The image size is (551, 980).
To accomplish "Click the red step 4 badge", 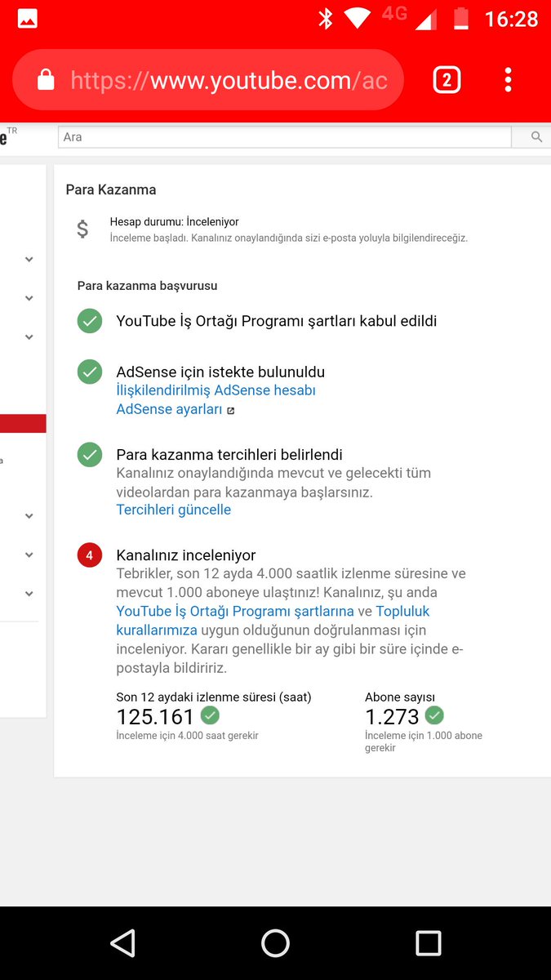I will tap(90, 555).
